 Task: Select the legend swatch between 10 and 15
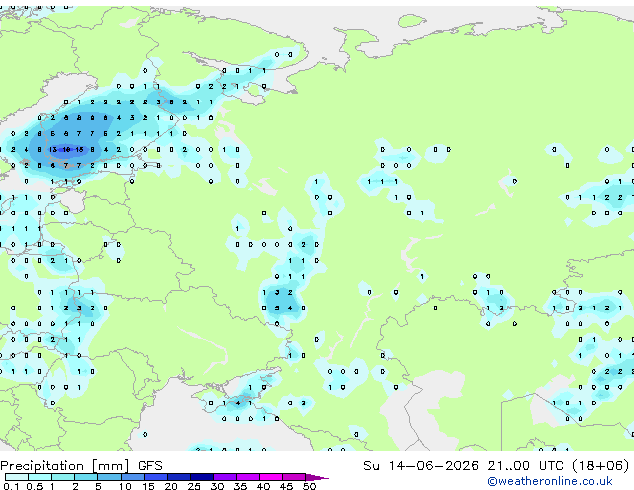tap(132, 477)
